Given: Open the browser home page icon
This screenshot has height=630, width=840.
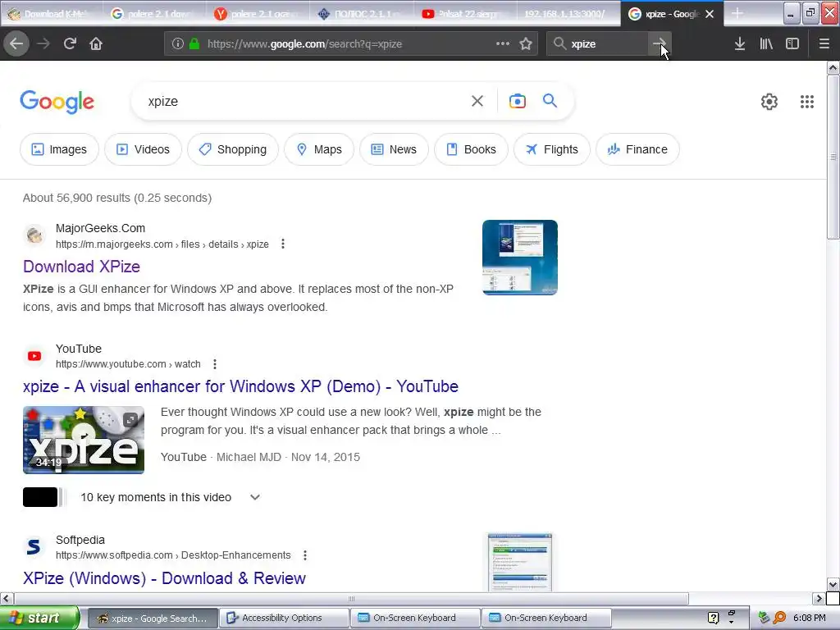Looking at the screenshot, I should point(96,43).
